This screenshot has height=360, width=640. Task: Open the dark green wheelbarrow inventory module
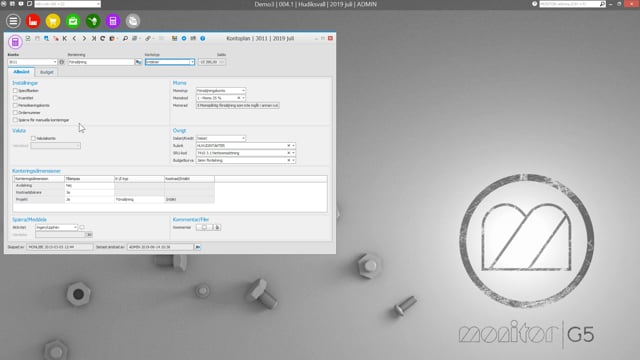[x=93, y=21]
